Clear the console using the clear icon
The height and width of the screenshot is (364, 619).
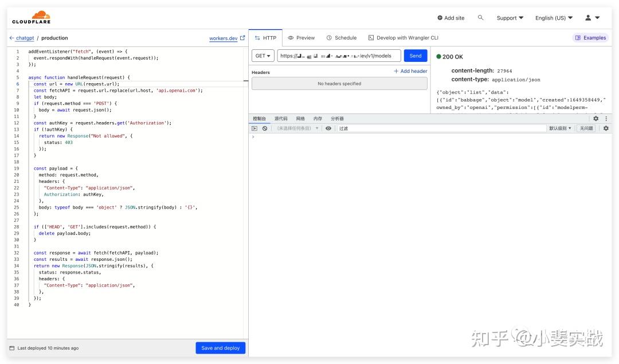[x=264, y=128]
